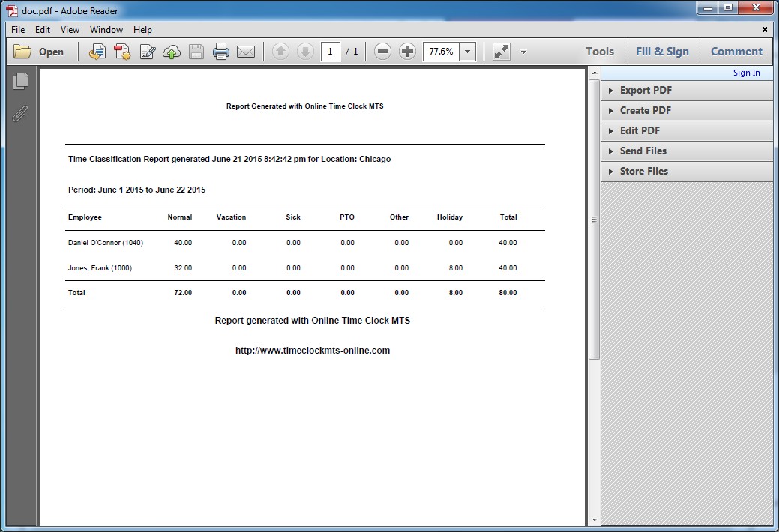Click Daniel O'Connor (1040) employee name
The width and height of the screenshot is (779, 532).
tap(105, 243)
